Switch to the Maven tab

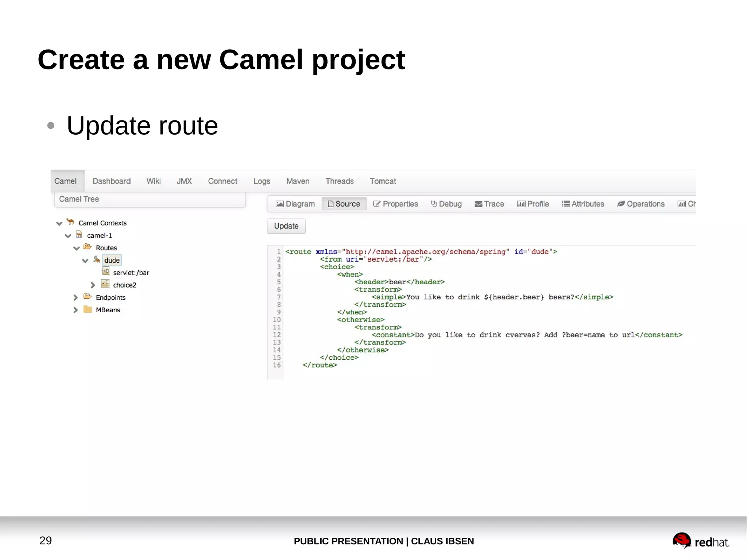298,181
